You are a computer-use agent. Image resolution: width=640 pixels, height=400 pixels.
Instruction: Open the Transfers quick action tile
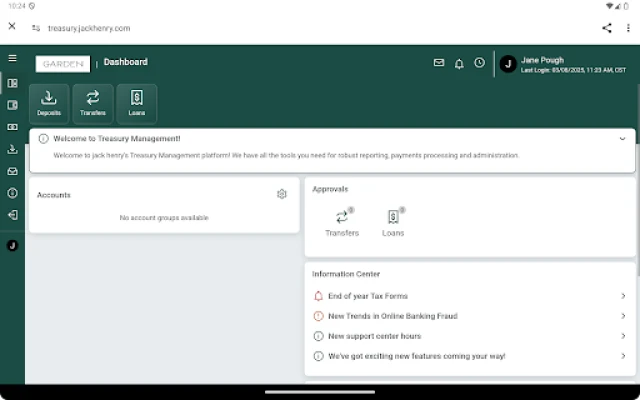[93, 103]
